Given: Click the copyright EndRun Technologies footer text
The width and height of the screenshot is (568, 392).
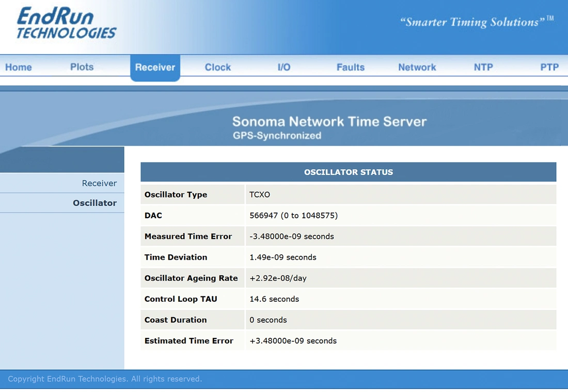Looking at the screenshot, I should tap(105, 379).
